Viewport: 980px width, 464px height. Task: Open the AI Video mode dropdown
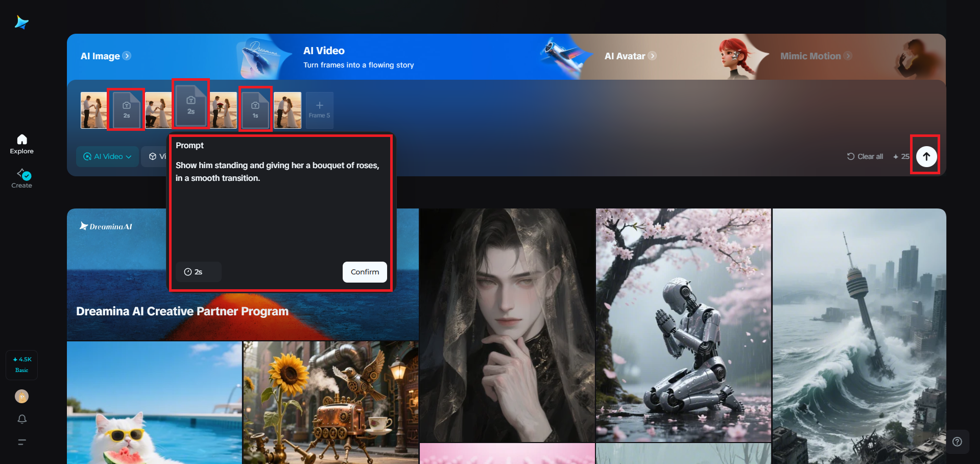pyautogui.click(x=107, y=156)
